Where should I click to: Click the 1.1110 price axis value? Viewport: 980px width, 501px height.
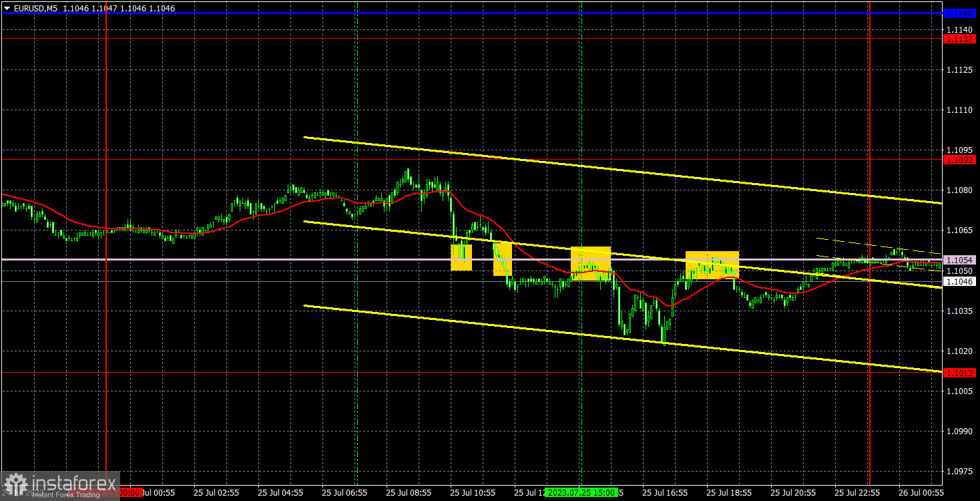click(x=959, y=110)
